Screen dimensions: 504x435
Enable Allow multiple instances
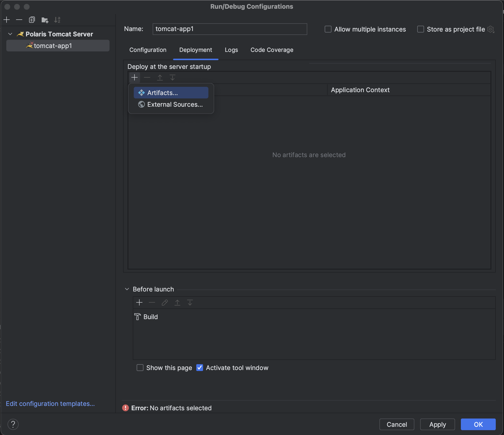click(x=328, y=29)
